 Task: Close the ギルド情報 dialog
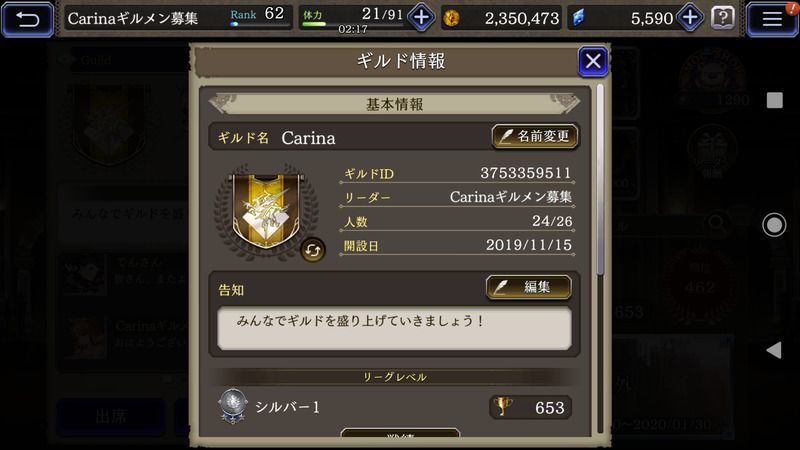(x=593, y=61)
